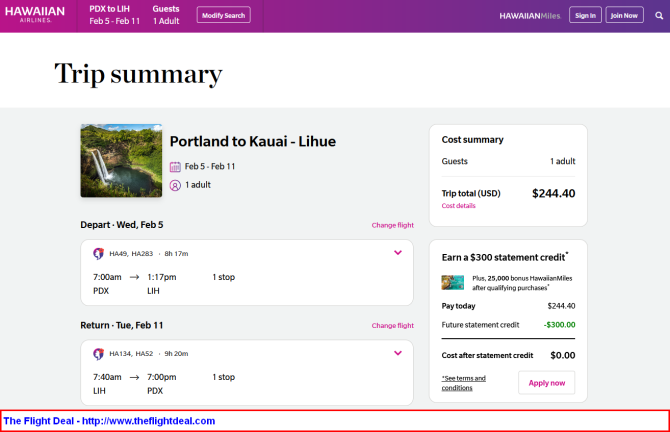Click Change flight for the Wed, Feb 5 departure
The image size is (670, 432).
click(393, 225)
